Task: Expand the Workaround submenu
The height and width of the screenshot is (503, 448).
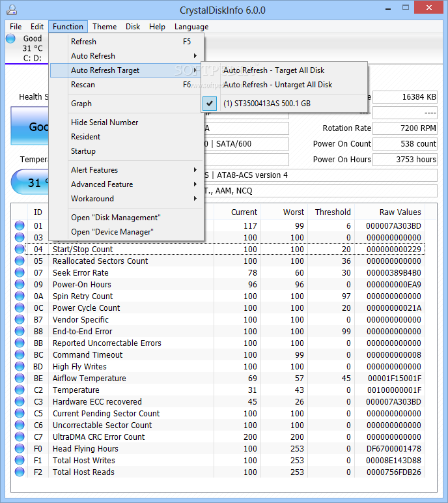Action: point(127,199)
